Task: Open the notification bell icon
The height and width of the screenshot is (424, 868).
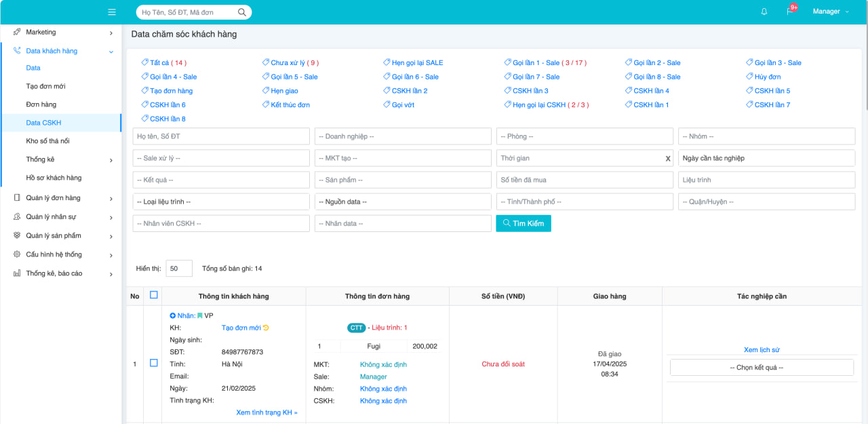Action: coord(764,12)
